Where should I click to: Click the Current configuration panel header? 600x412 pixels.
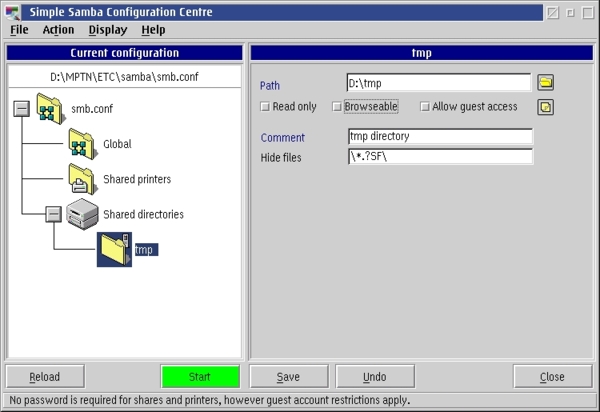[x=124, y=53]
